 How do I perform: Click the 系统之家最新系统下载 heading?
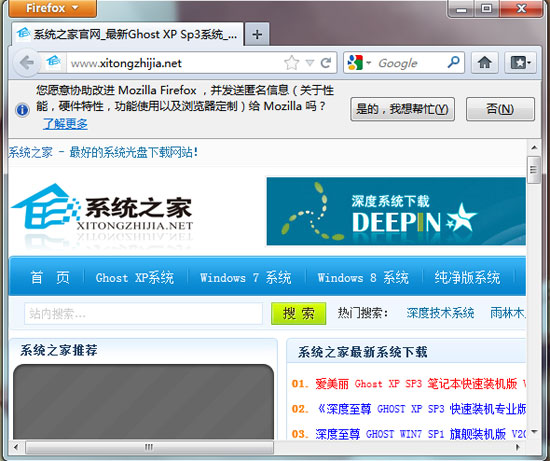coord(363,352)
